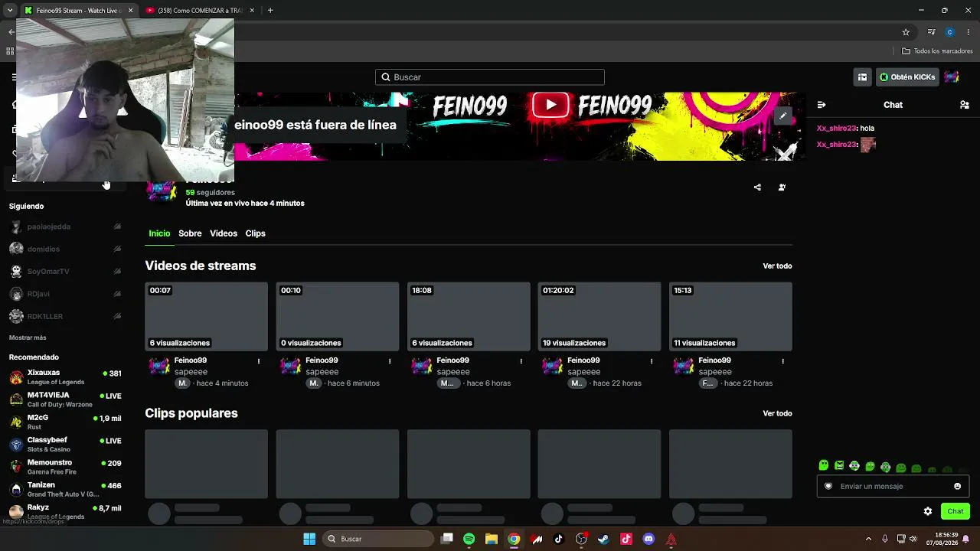Toggle notifications for RDK1LLER
The image size is (980, 551).
(117, 316)
